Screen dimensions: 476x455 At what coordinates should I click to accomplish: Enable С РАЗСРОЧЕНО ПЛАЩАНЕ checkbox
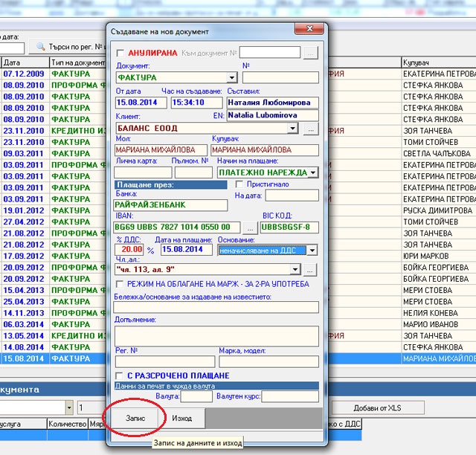120,375
